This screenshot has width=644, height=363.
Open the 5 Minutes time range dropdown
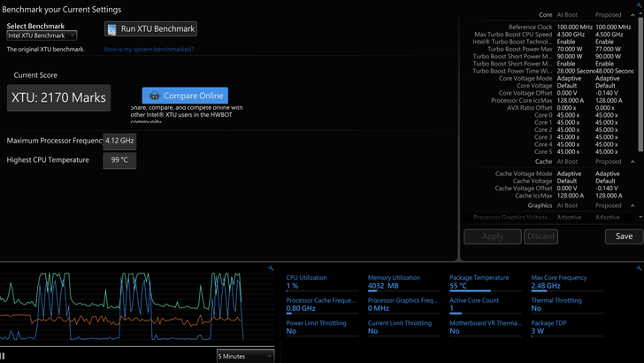[x=244, y=356]
